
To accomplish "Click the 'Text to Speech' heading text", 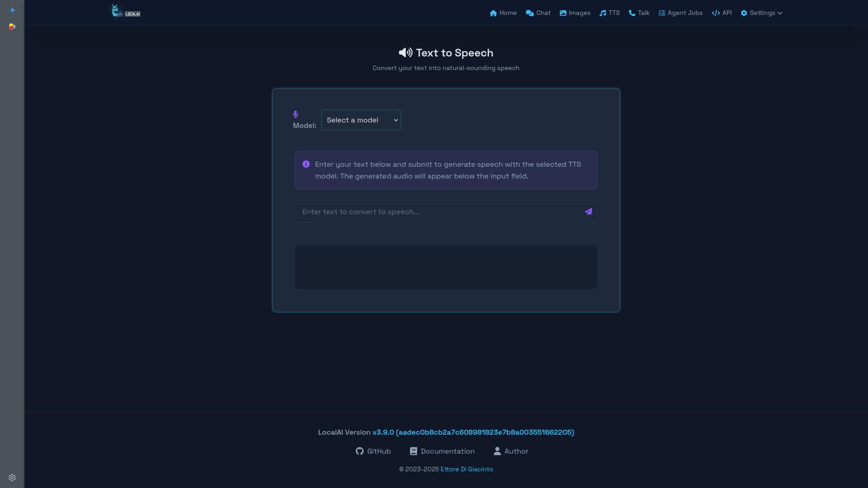I will pos(455,53).
